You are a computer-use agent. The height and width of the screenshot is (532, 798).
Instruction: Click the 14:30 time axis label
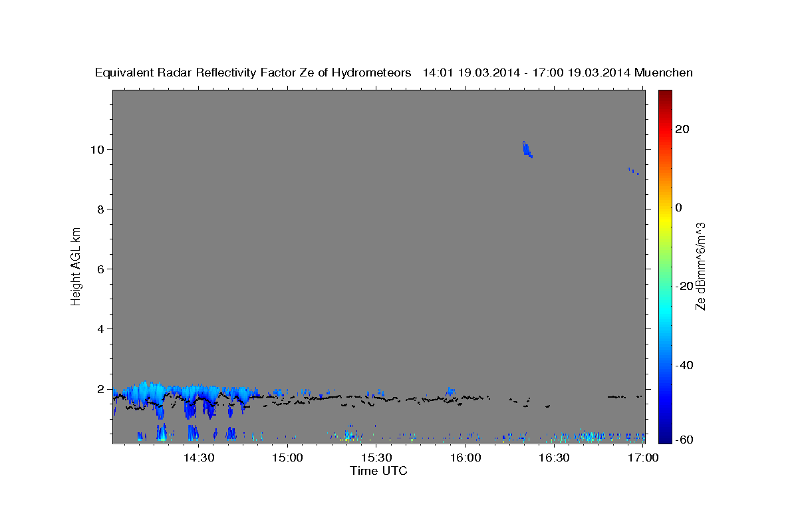coord(199,458)
